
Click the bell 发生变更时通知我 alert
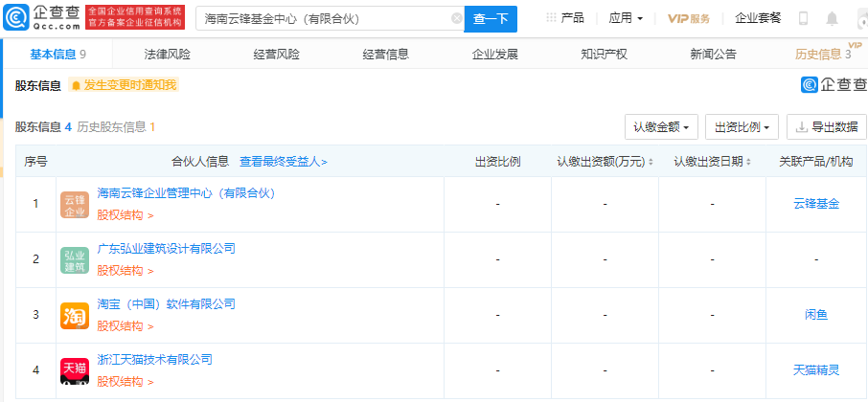124,85
